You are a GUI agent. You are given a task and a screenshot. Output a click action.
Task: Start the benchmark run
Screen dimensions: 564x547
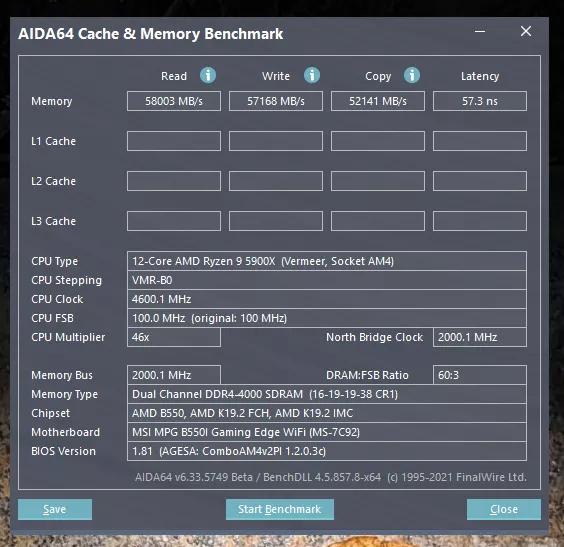pos(279,509)
